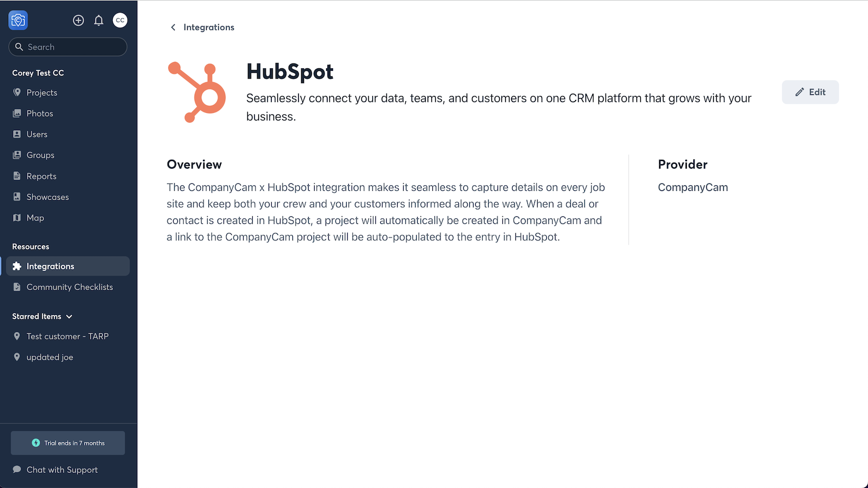Open Community Checklists
The height and width of the screenshot is (488, 868).
tap(69, 287)
